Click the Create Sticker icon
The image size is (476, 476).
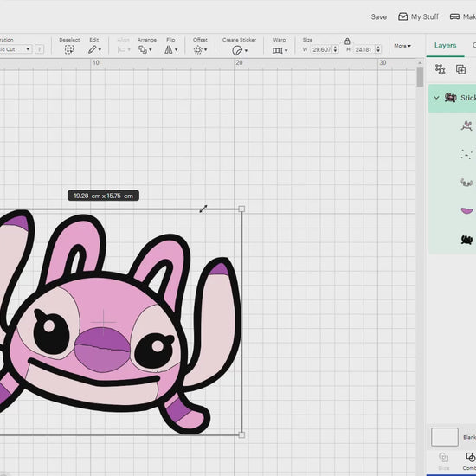pos(237,50)
